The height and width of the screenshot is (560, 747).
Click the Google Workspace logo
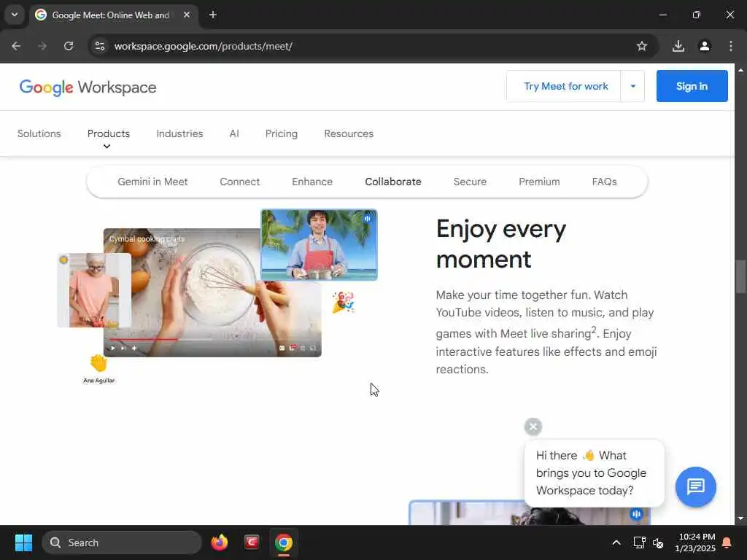[x=88, y=87]
